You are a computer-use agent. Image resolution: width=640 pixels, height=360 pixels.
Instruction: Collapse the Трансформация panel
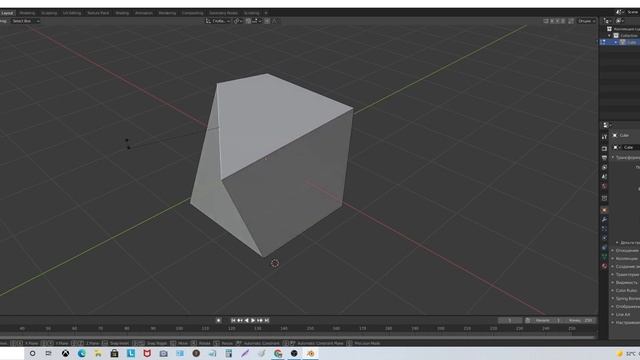click(613, 158)
